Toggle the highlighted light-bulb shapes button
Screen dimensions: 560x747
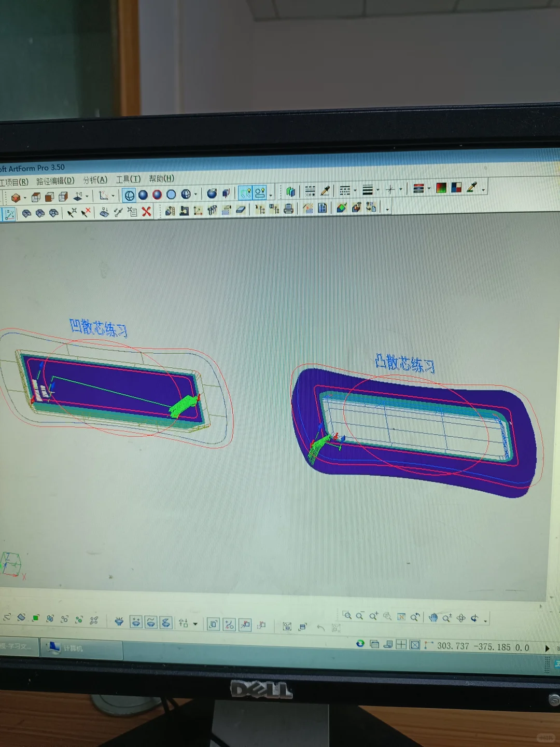click(260, 192)
